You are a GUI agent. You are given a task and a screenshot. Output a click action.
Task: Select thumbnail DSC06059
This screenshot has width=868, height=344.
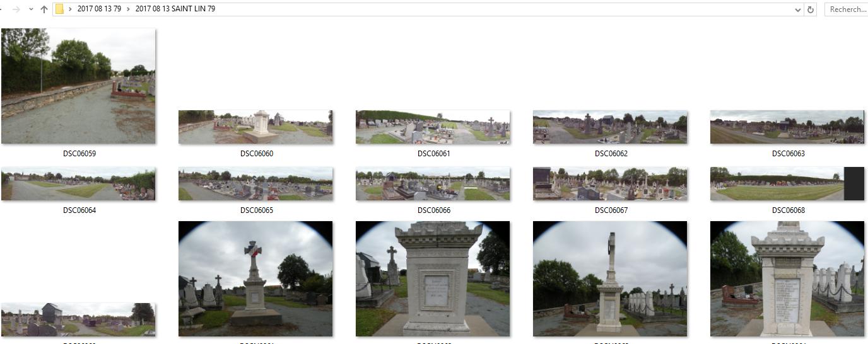tap(78, 86)
